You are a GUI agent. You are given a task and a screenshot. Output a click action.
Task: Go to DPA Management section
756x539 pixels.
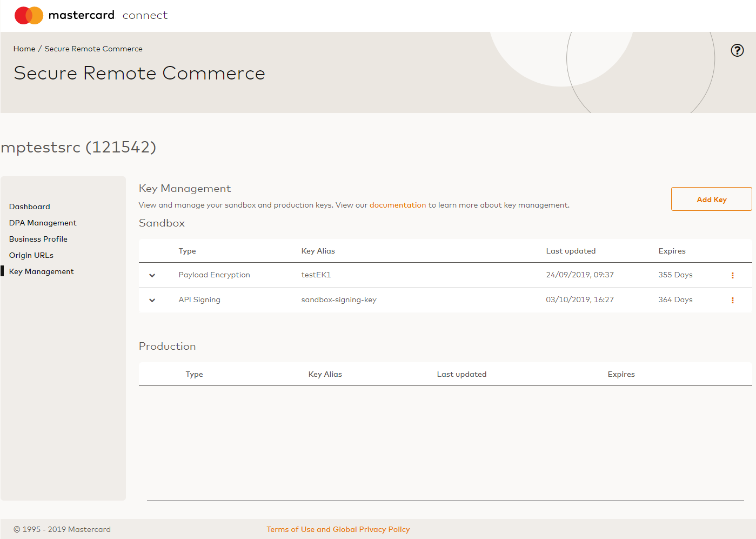pyautogui.click(x=43, y=223)
